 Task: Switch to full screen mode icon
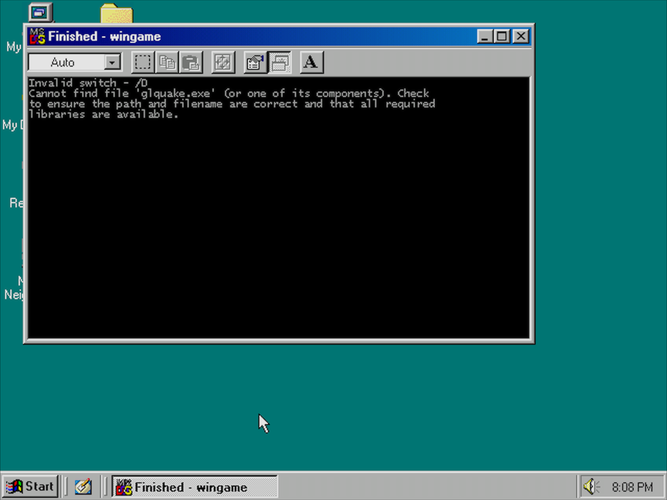pyautogui.click(x=222, y=62)
